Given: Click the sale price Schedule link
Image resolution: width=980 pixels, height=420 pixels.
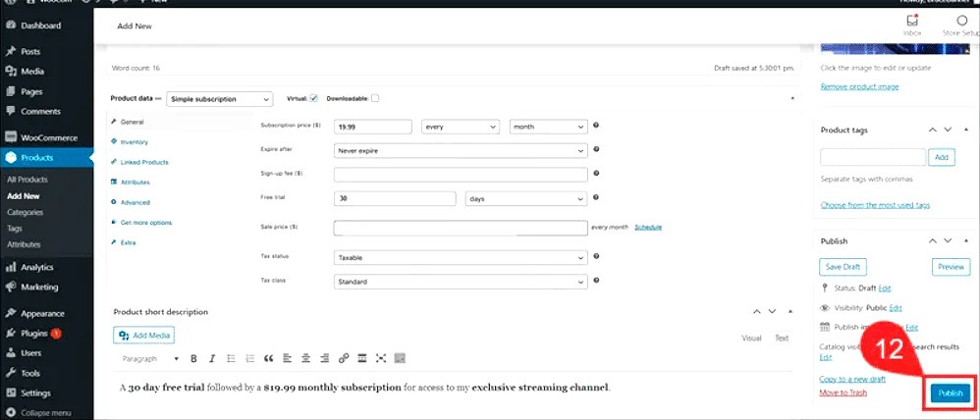Looking at the screenshot, I should (648, 227).
